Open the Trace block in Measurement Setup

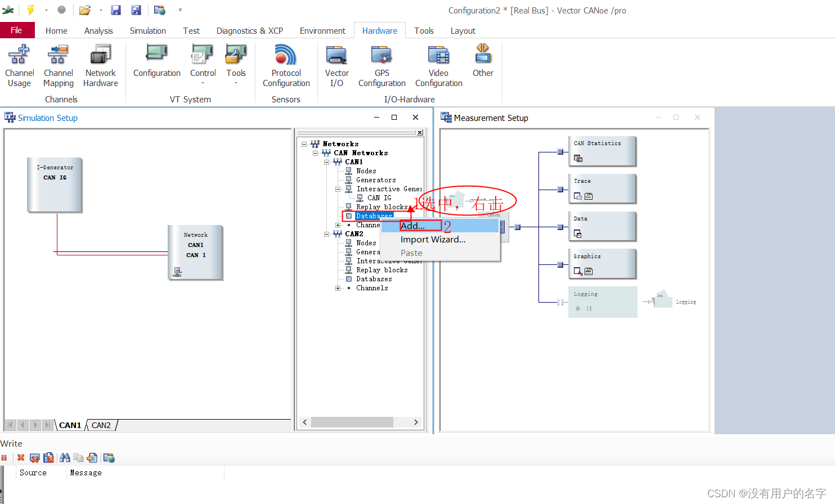coord(602,189)
